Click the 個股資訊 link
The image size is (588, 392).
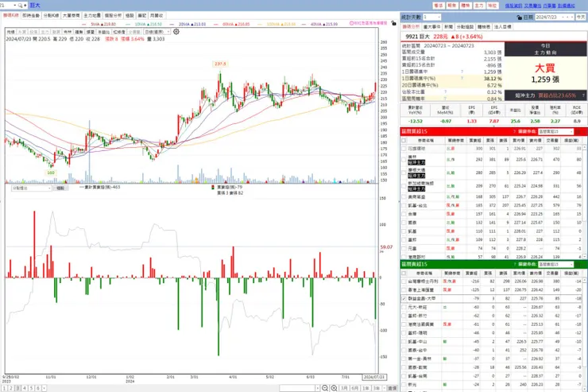[x=513, y=6]
